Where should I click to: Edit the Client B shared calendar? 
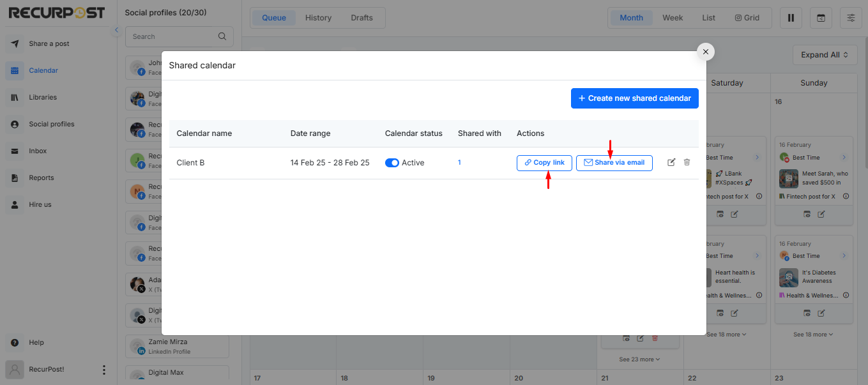[x=671, y=163]
